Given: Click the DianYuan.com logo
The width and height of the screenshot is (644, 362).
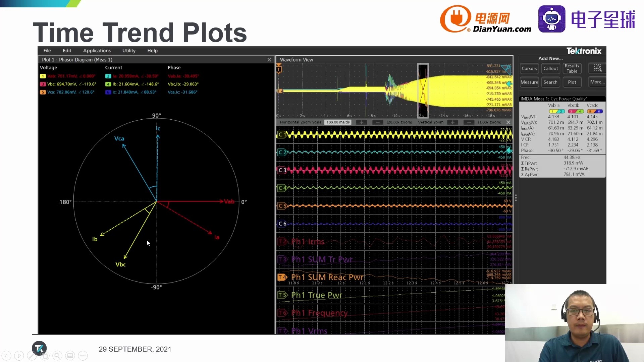Looking at the screenshot, I should point(485,19).
